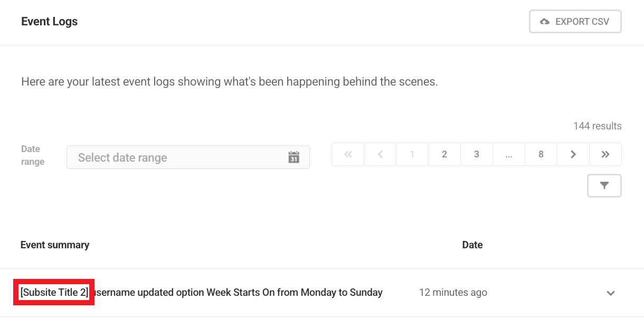Click the username updated option event text
Screen dimensions: 644x318
[238, 292]
